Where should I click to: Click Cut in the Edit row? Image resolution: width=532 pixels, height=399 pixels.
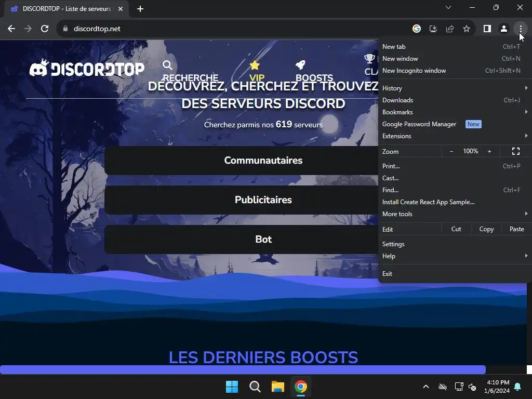coord(456,229)
